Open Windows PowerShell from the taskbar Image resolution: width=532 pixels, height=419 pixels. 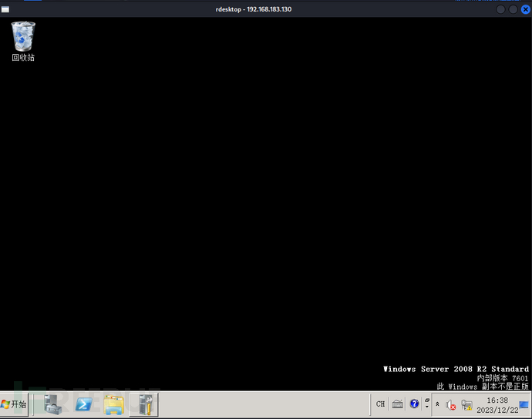(x=85, y=404)
